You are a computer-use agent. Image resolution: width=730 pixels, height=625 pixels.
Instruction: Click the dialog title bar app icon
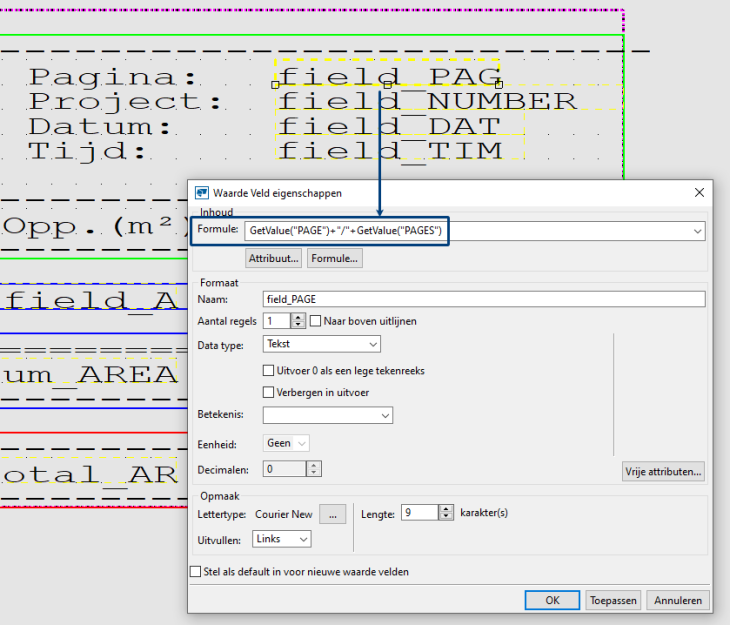201,193
